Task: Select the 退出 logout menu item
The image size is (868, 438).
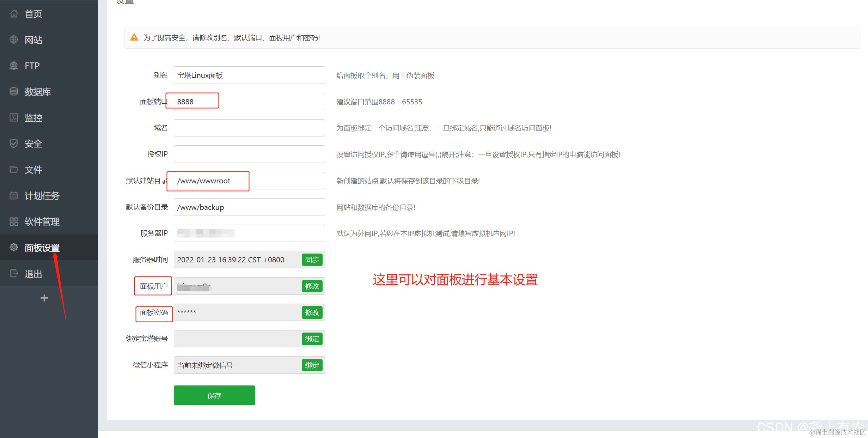Action: point(33,274)
